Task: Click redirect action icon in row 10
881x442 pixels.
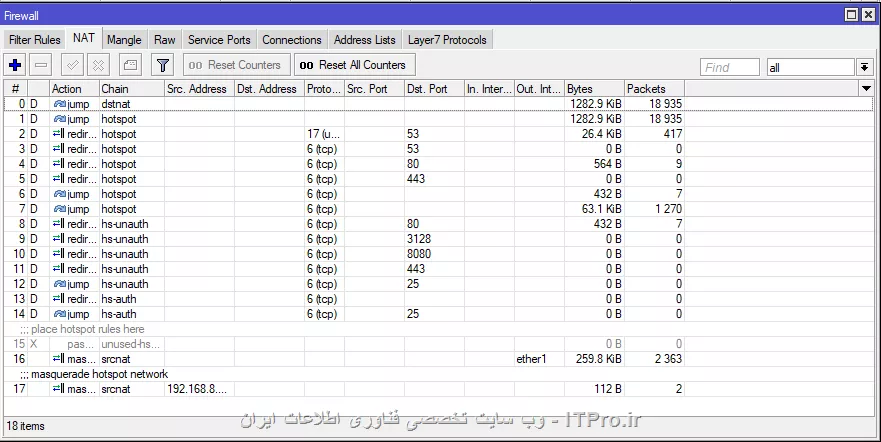Action: [58, 254]
